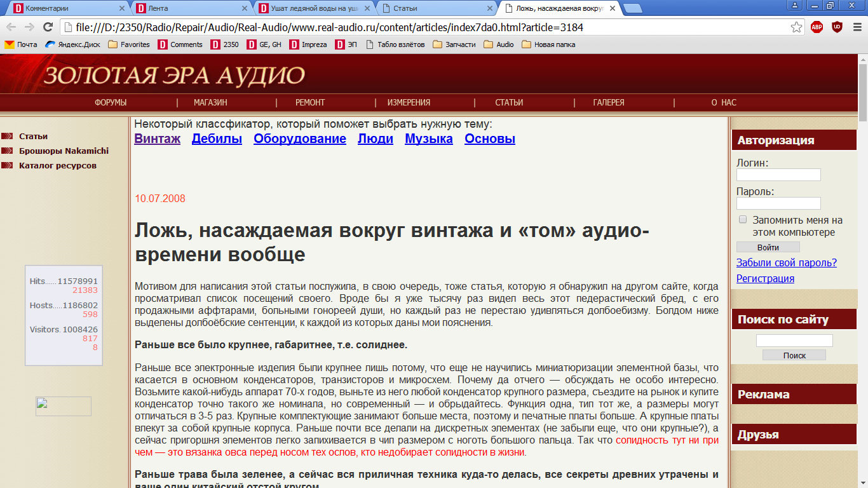The height and width of the screenshot is (488, 868).
Task: Open the Почта bookmark
Action: (x=21, y=44)
